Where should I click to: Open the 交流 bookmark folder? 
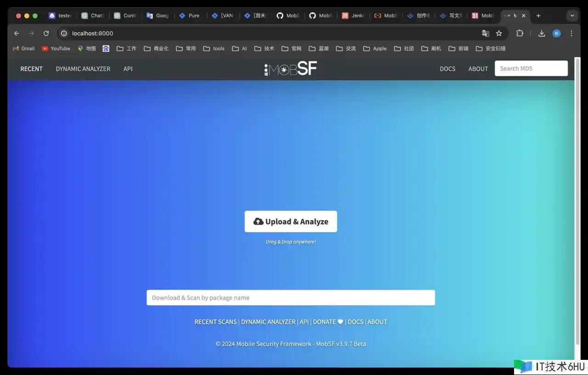click(x=346, y=48)
